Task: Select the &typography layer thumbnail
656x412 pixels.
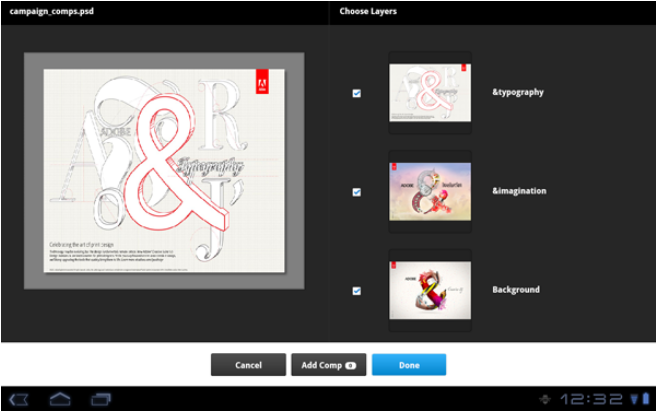Action: tap(430, 92)
